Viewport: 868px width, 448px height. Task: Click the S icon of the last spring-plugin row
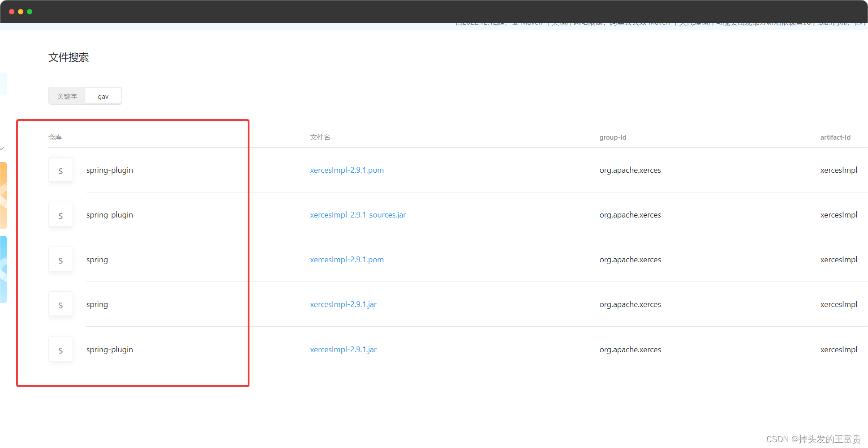click(x=60, y=349)
